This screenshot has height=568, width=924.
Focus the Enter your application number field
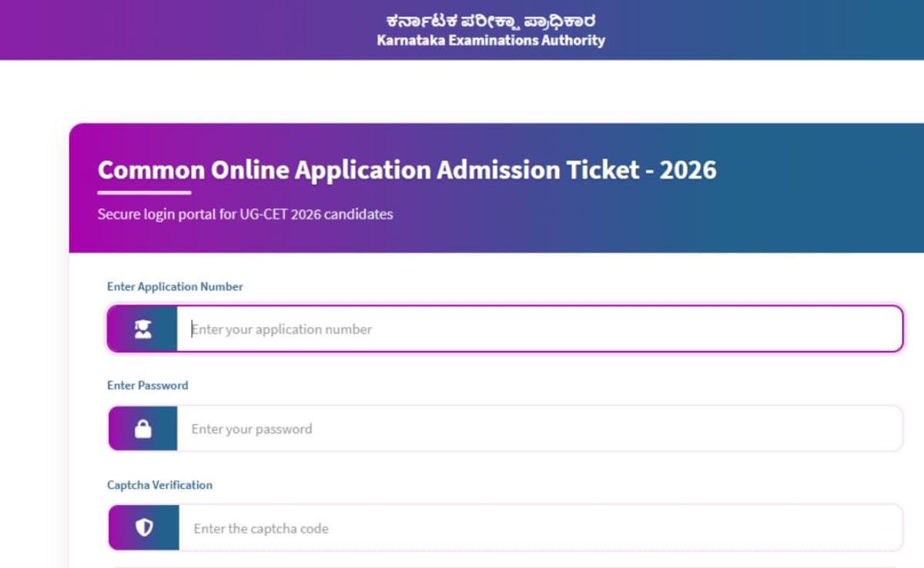[462, 328]
